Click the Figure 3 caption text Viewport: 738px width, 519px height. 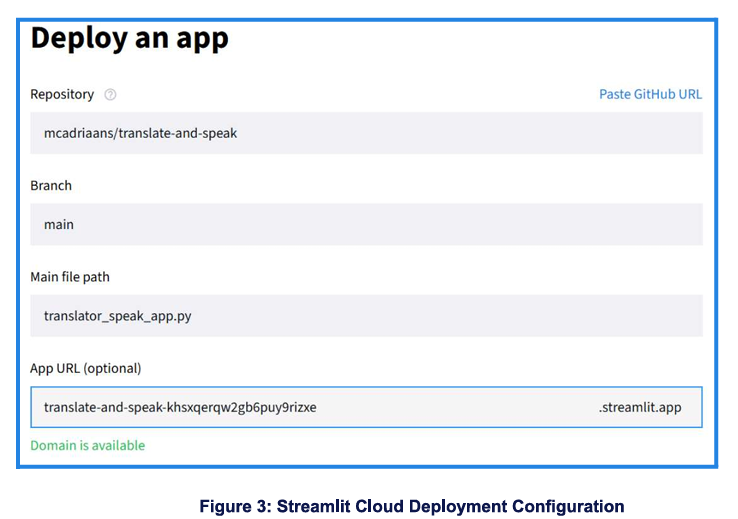click(x=412, y=506)
